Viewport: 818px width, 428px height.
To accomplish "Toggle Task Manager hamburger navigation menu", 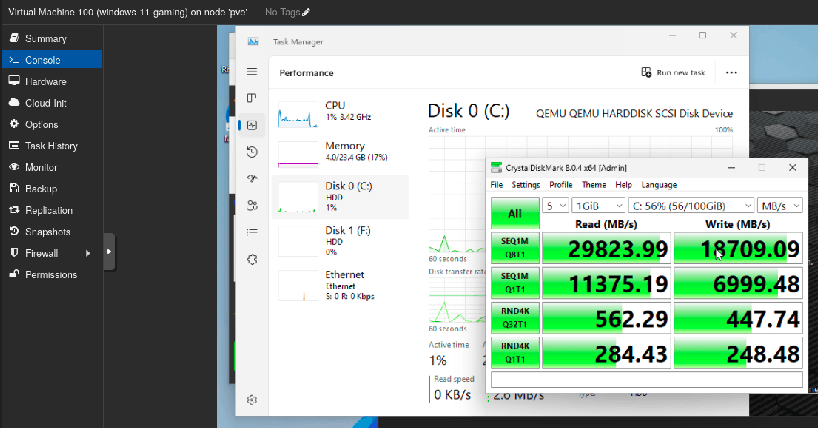I will coord(252,72).
